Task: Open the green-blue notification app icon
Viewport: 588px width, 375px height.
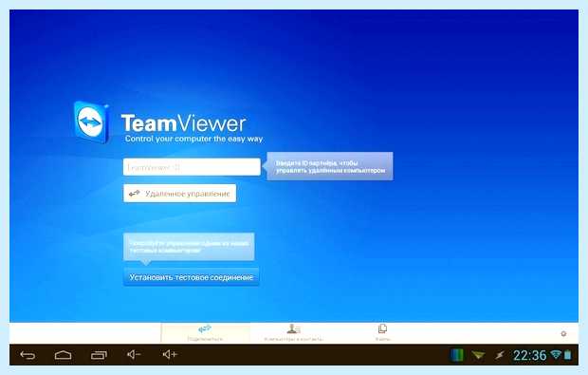Action: pyautogui.click(x=456, y=355)
